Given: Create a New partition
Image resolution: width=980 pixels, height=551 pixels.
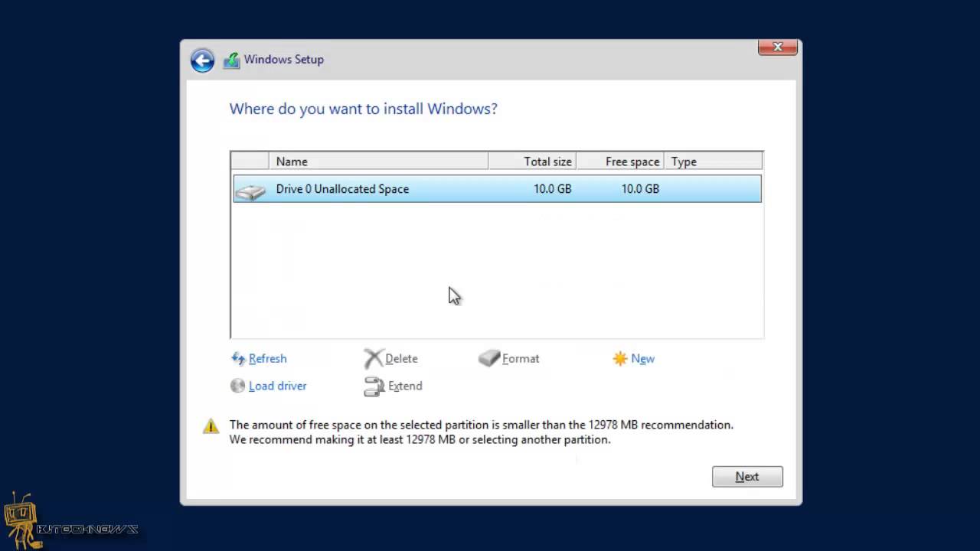Looking at the screenshot, I should (643, 358).
